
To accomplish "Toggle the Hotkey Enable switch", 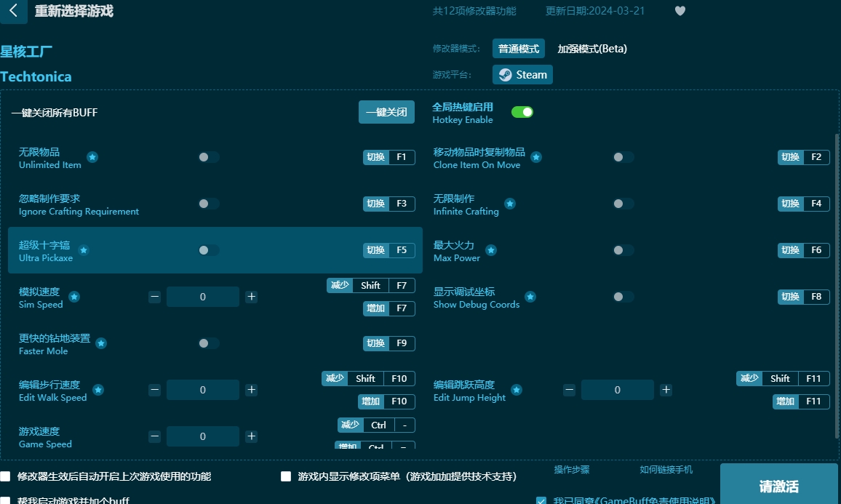I will [x=522, y=112].
